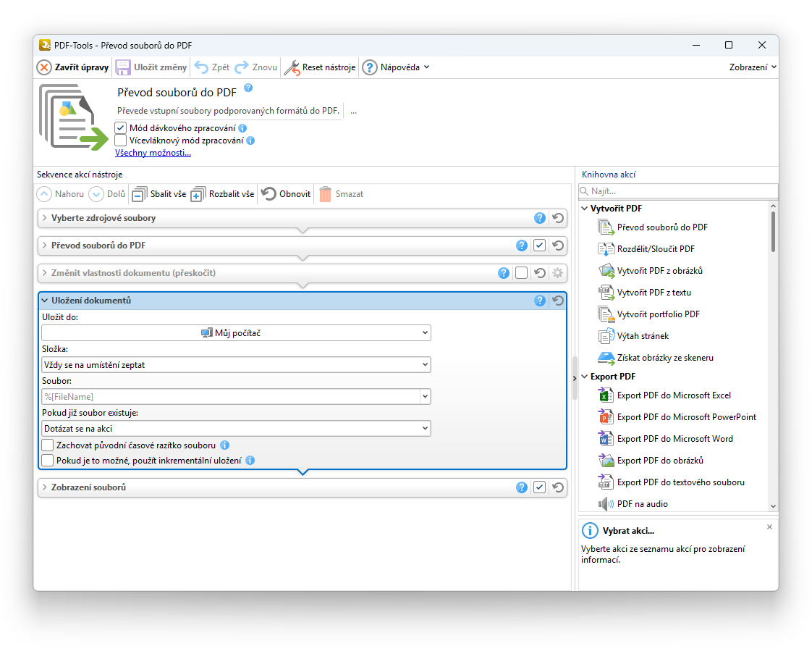The image size is (812, 654).
Task: Uncheck the Zobrazení souborů step checkbox
Action: [x=540, y=487]
